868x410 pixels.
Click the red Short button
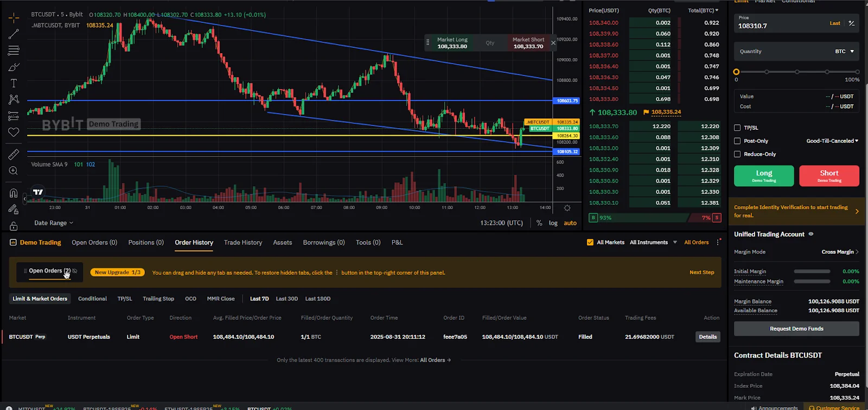click(829, 176)
